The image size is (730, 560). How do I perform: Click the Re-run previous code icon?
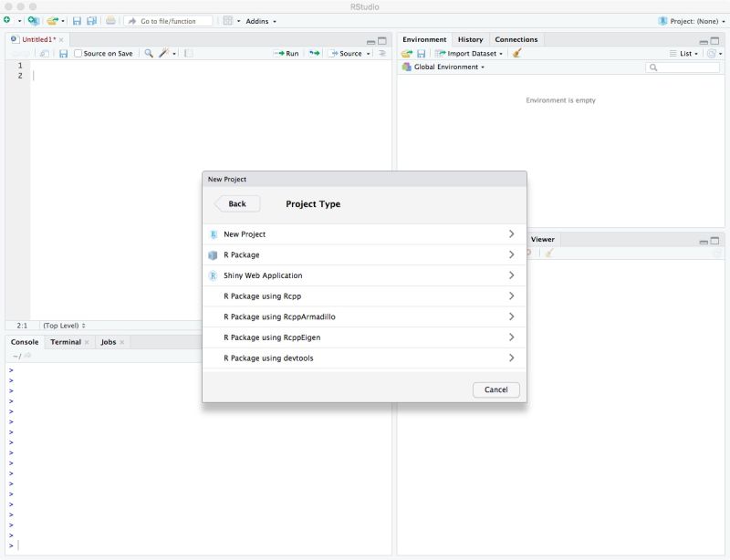(315, 54)
